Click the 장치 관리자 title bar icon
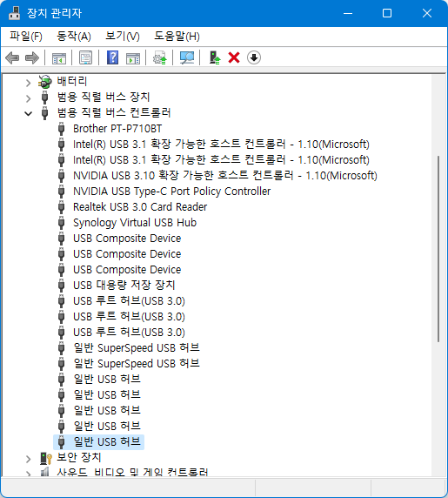This screenshot has height=498, width=448. (x=14, y=13)
